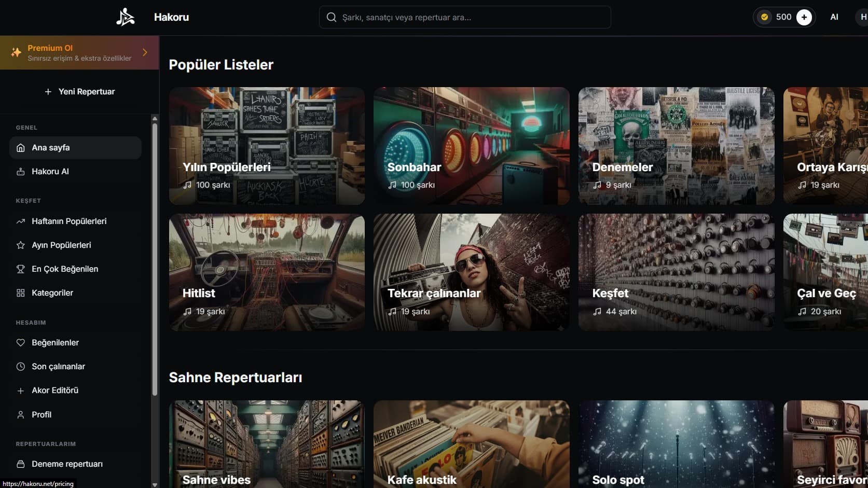Screen dimensions: 868x488
Task: Open the Hitlist playlist card
Action: coord(267,272)
